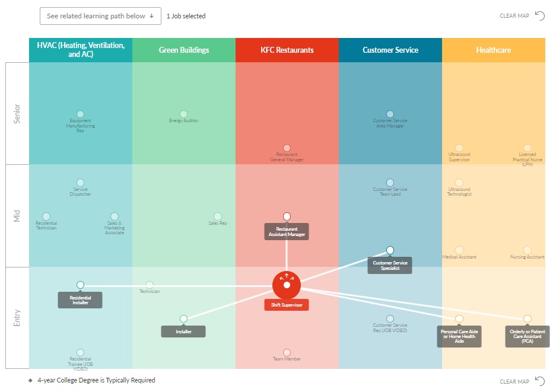Select the KFC Restaurants column header

(287, 50)
